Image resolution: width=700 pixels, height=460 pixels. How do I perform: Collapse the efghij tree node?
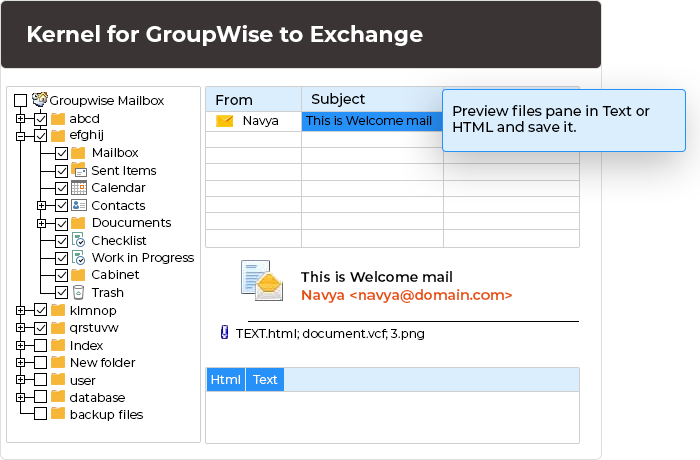tap(20, 136)
